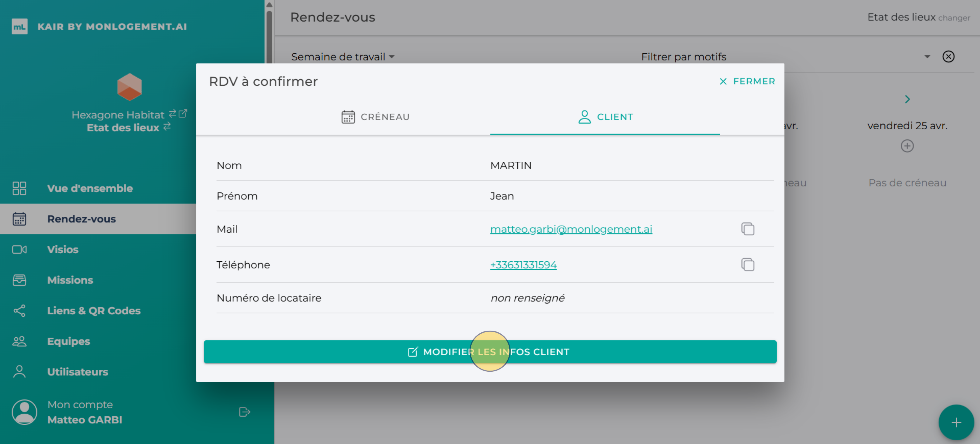This screenshot has width=980, height=444.
Task: Copy the phone number using copy icon
Action: [x=748, y=264]
